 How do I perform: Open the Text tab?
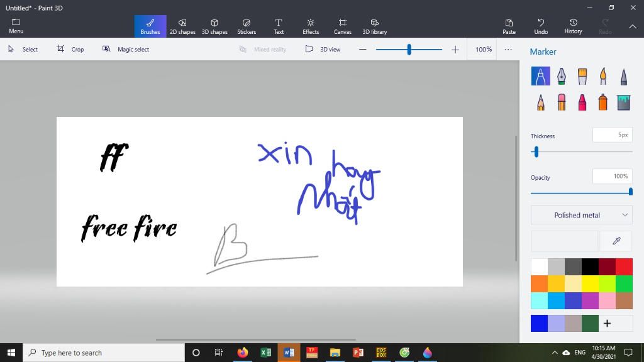[x=279, y=26]
